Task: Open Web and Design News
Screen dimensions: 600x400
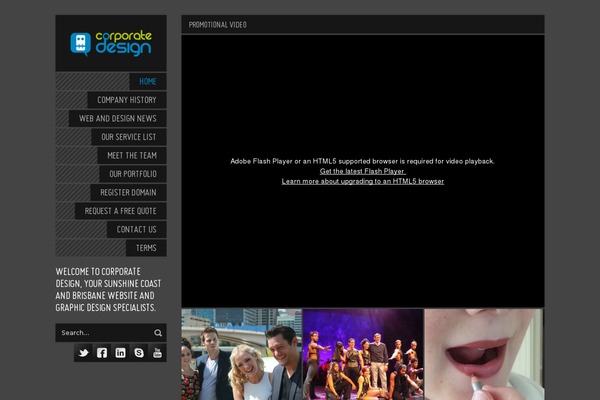Action: pyautogui.click(x=117, y=118)
